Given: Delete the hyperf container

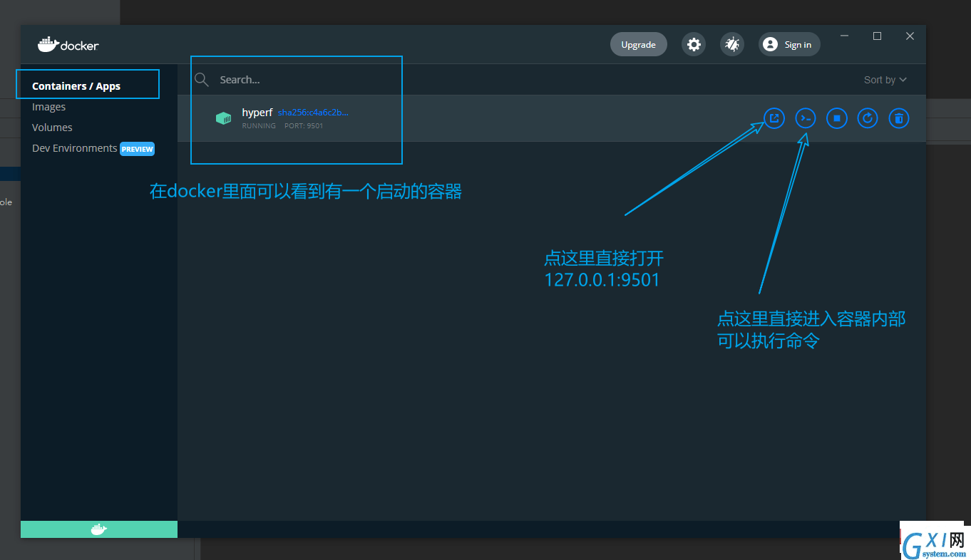Looking at the screenshot, I should [x=899, y=118].
